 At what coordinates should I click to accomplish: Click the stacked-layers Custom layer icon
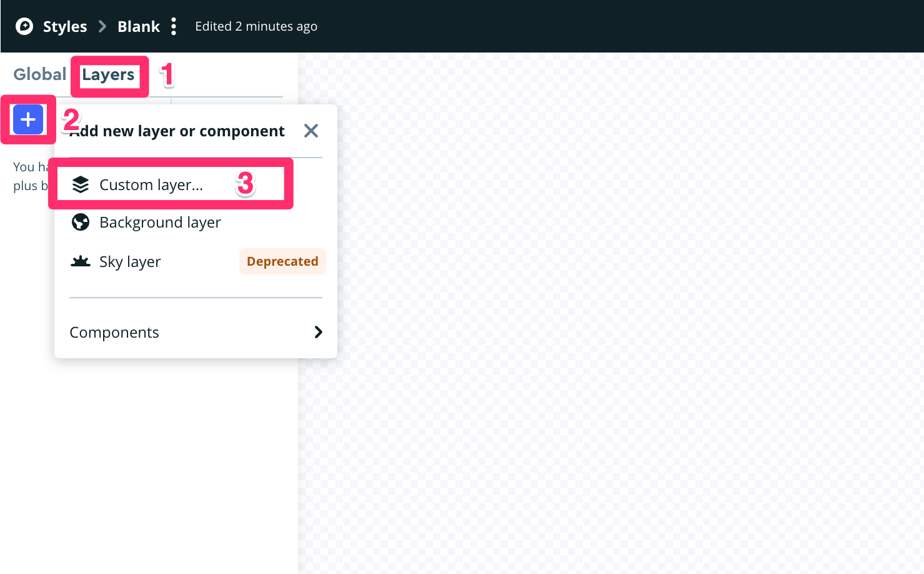click(81, 184)
